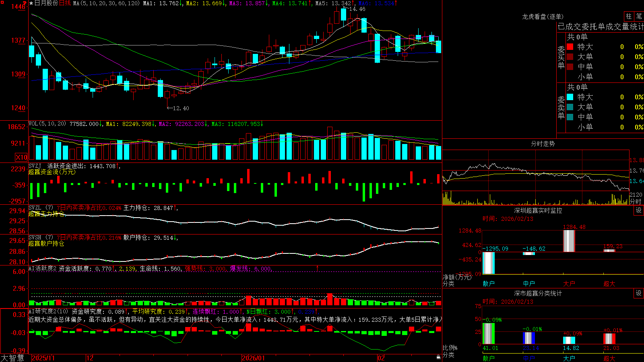Click the 散户 bar labeled -1295.09
This screenshot has width=644, height=362.
click(x=489, y=263)
